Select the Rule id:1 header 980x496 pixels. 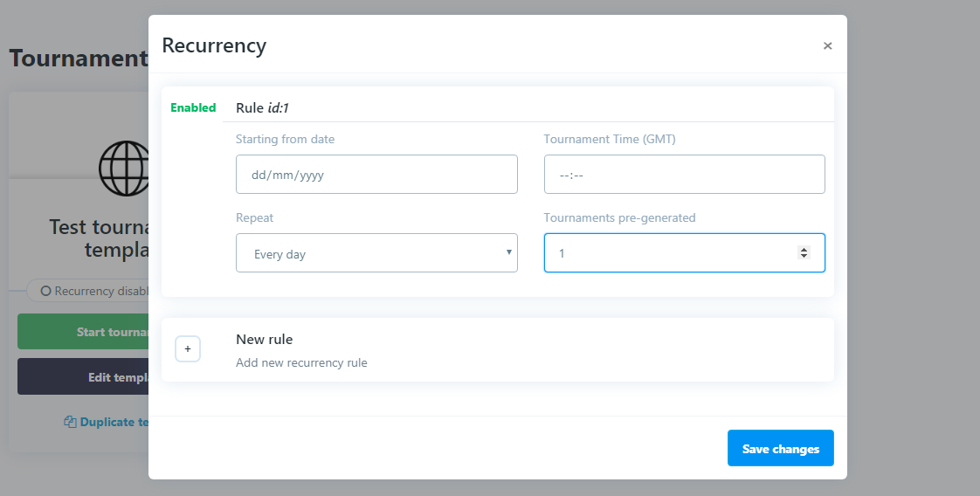(x=262, y=107)
